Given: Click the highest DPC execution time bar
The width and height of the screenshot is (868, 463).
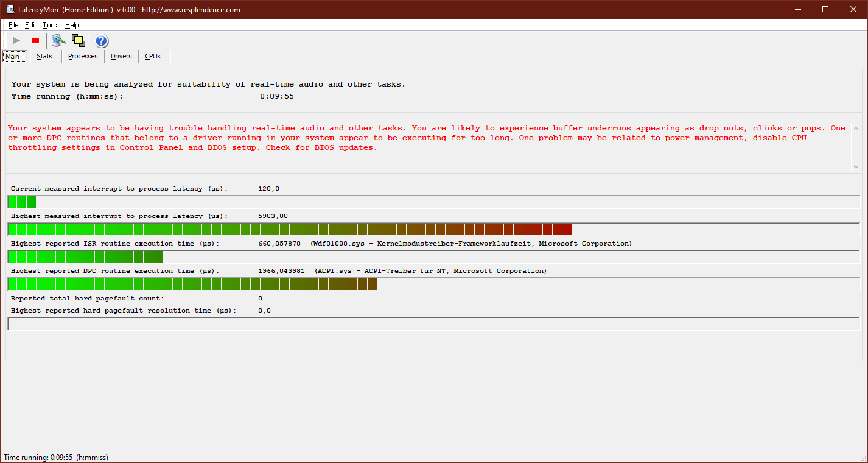Looking at the screenshot, I should pos(433,284).
